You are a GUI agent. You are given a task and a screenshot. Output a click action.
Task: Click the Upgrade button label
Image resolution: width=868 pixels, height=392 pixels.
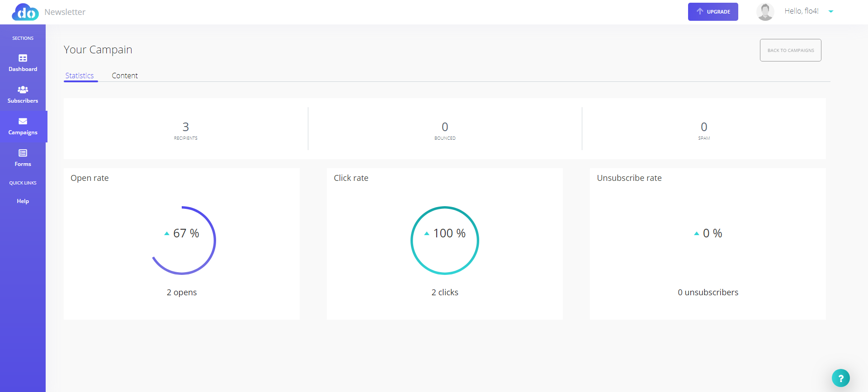coord(718,12)
